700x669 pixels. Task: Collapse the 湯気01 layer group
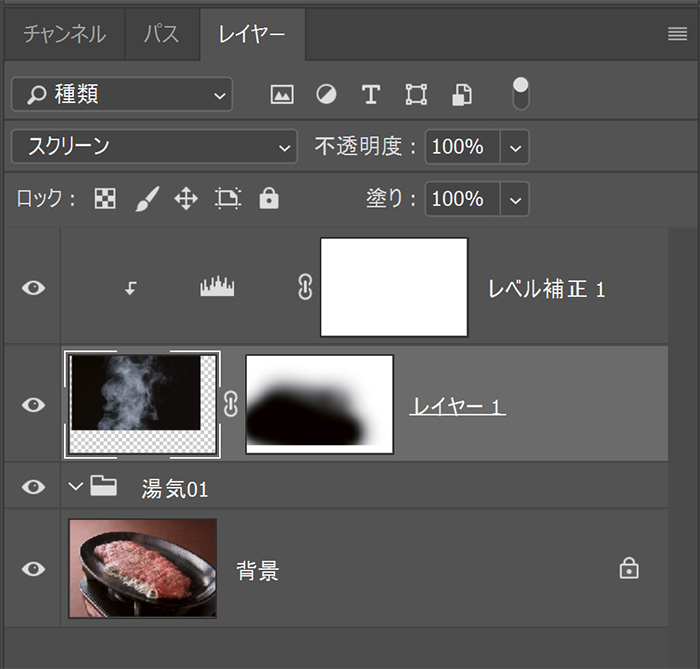point(75,487)
